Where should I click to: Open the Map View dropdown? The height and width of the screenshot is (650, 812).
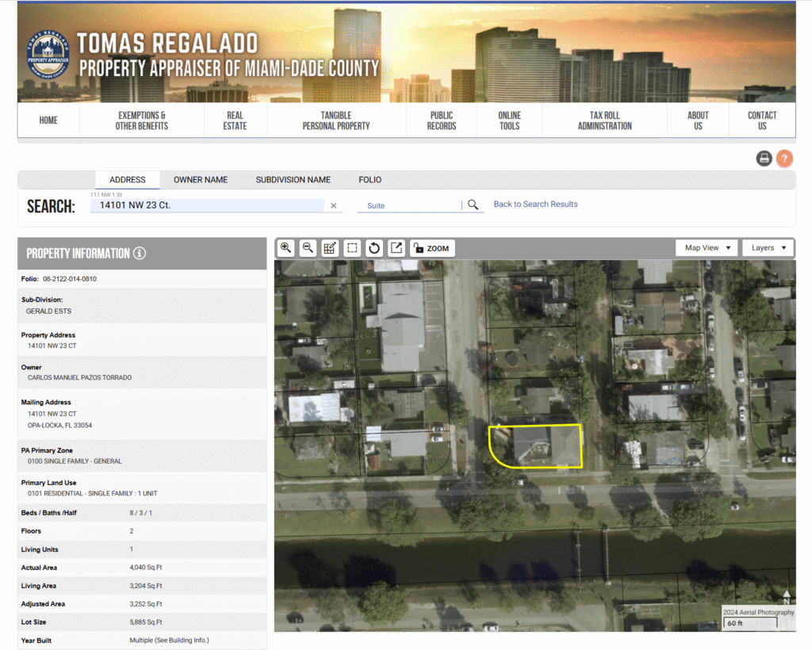point(707,248)
